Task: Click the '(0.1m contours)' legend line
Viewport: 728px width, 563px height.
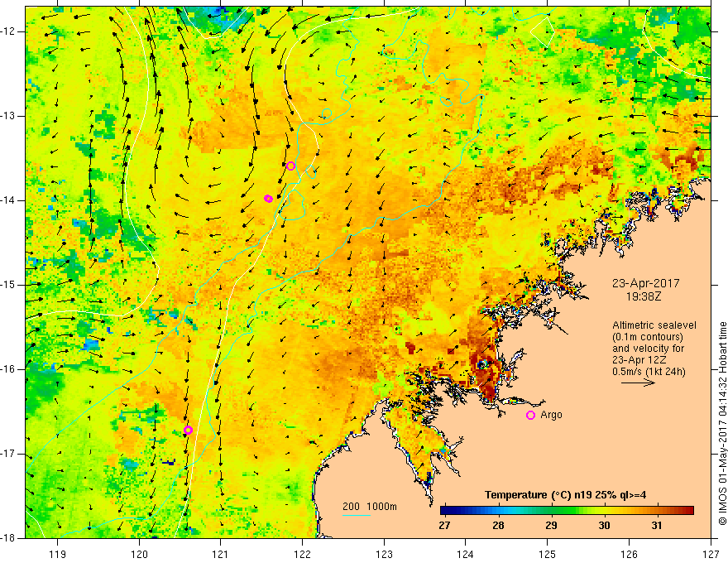Action: (x=648, y=337)
